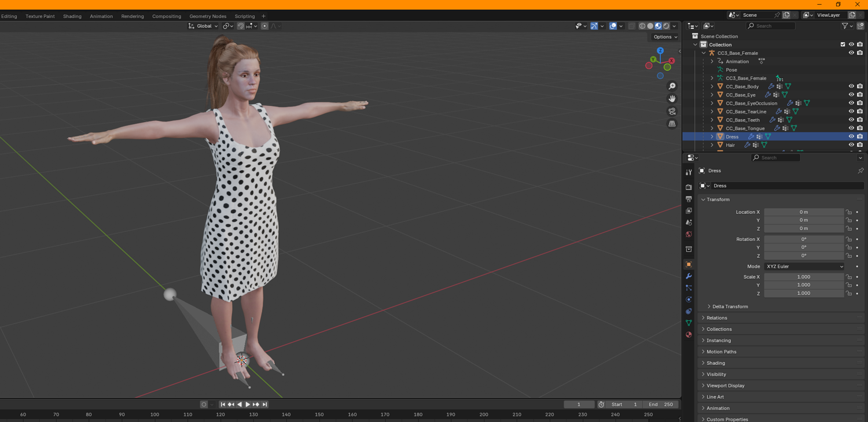Hide CC_Base_Body in viewport
Viewport: 868px width, 422px height.
[x=851, y=87]
